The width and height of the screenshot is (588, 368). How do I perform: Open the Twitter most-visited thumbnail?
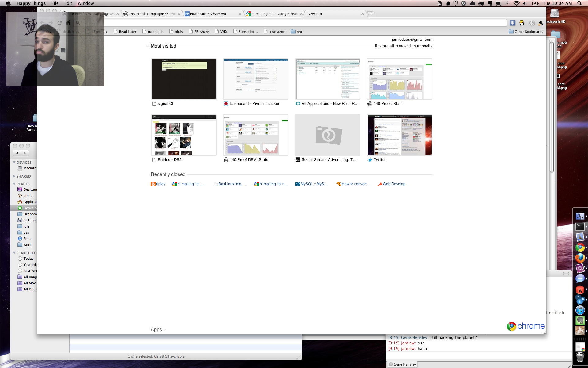click(399, 135)
